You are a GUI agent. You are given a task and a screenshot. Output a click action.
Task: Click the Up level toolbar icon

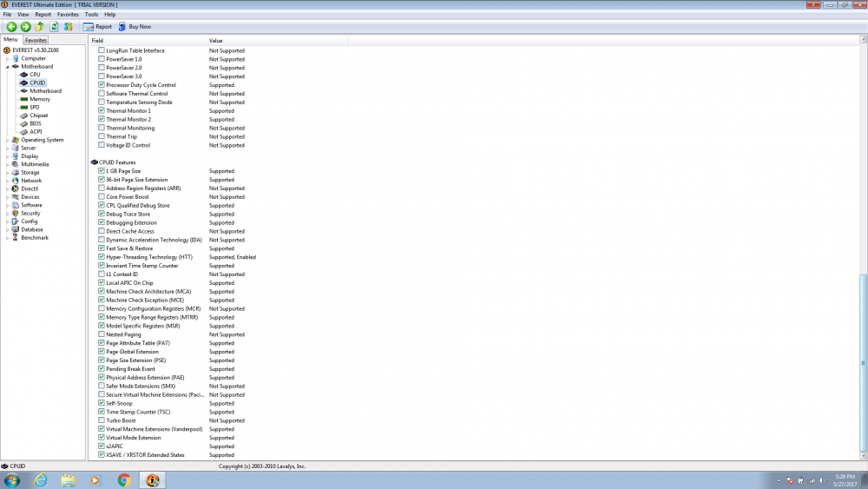click(40, 27)
